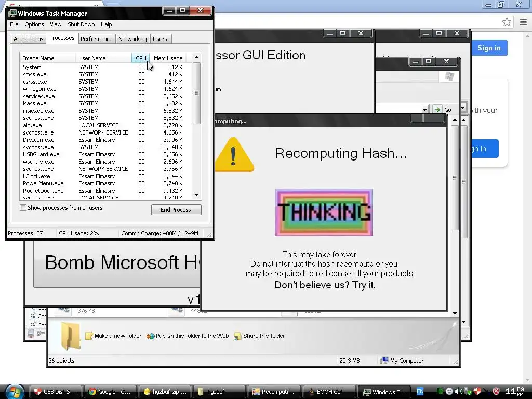Open the Windows Start button
532x399 pixels.
[14, 391]
